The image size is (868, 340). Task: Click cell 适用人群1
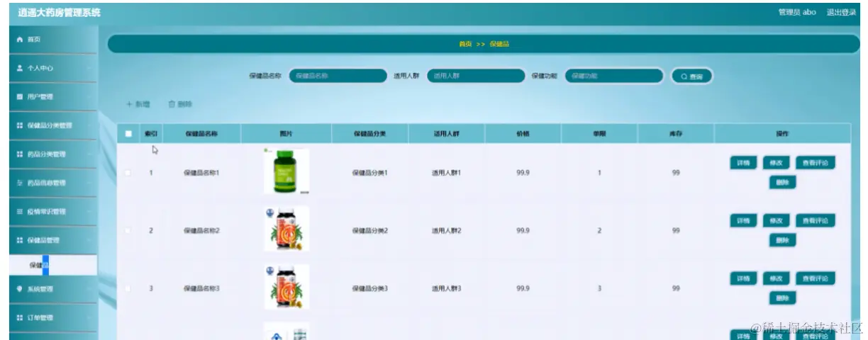(447, 172)
